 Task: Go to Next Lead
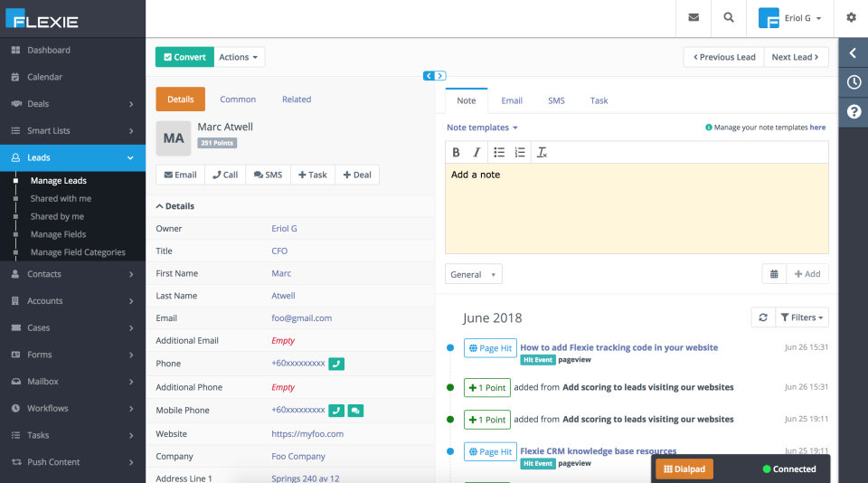click(x=796, y=57)
